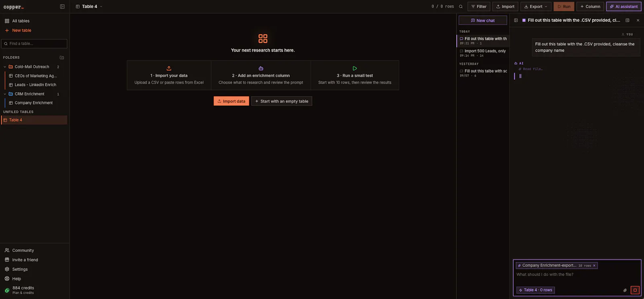The height and width of the screenshot is (299, 644).
Task: Click the central grid icon above research heading
Action: (263, 38)
